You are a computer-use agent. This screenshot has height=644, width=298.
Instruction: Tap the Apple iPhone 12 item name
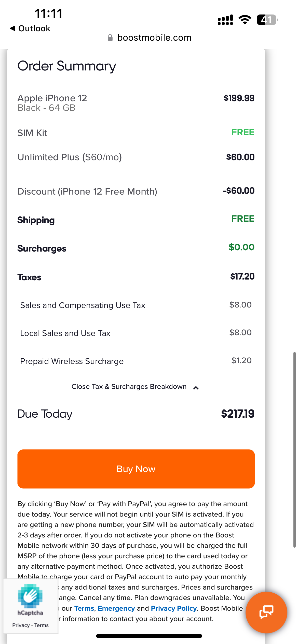pyautogui.click(x=52, y=98)
